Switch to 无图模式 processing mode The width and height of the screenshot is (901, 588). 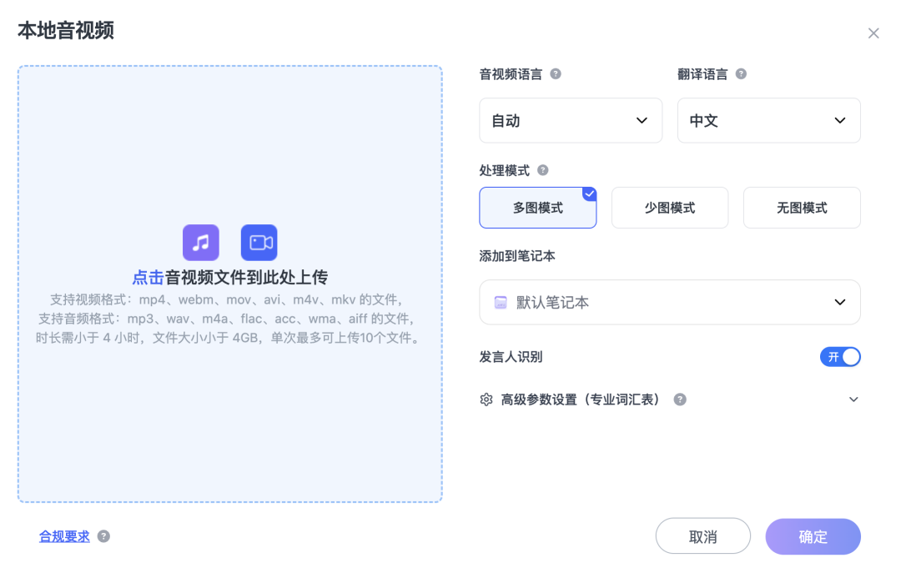[x=801, y=207]
